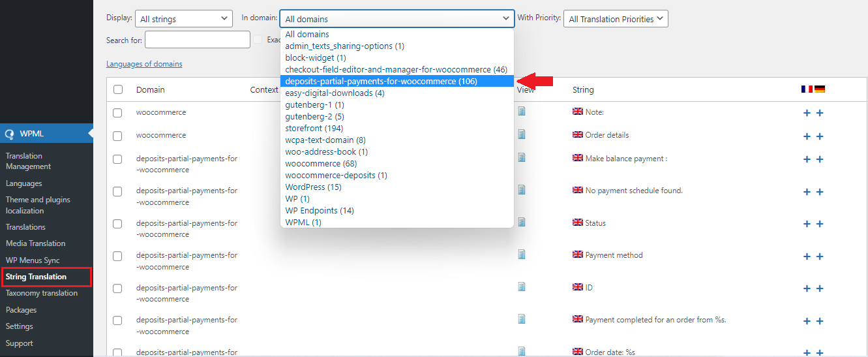Add German translation for Payment completed string
The width and height of the screenshot is (868, 357).
(x=820, y=321)
